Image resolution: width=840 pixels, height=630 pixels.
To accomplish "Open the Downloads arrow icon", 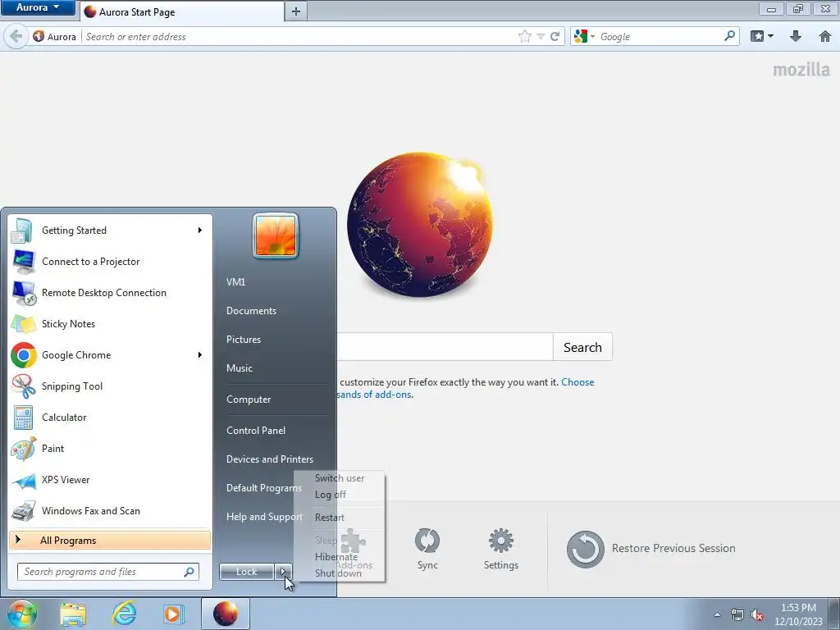I will pos(796,36).
